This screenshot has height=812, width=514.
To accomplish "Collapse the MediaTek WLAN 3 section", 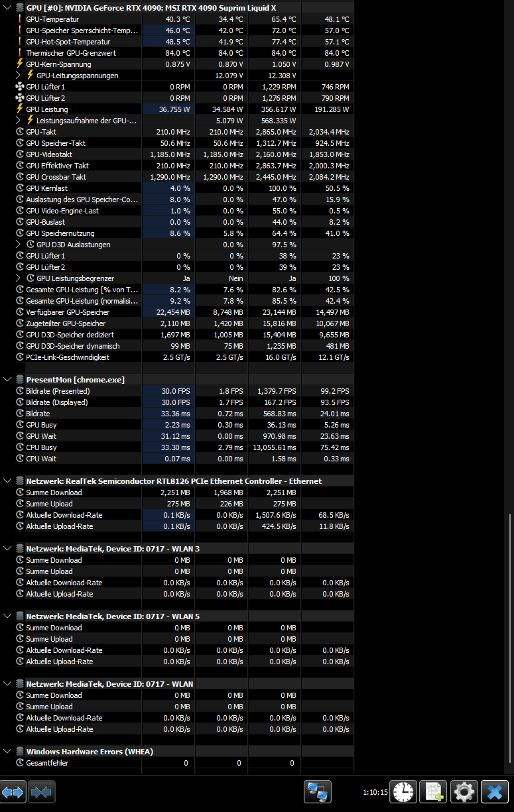I will click(x=7, y=549).
